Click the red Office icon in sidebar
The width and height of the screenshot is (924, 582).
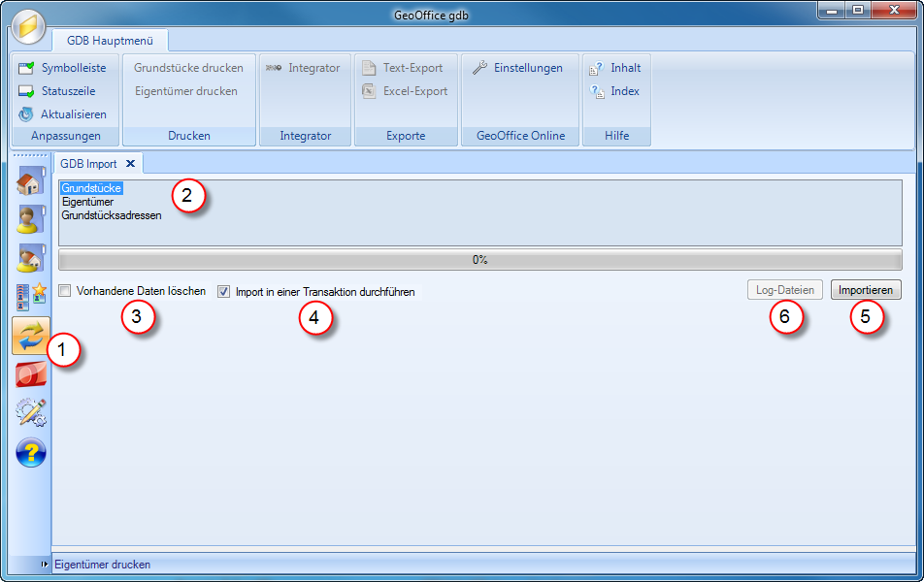(x=30, y=374)
